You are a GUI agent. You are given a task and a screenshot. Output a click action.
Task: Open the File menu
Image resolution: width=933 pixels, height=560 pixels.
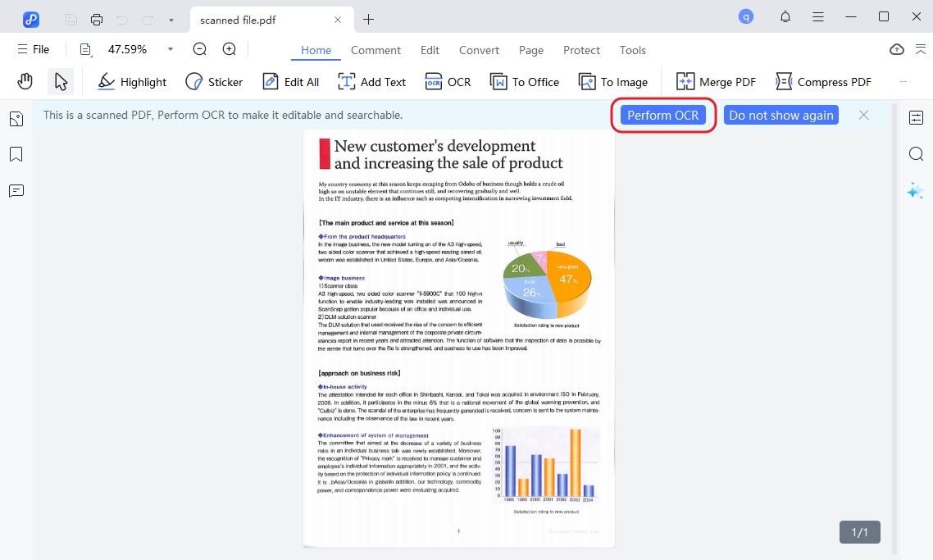tap(33, 48)
